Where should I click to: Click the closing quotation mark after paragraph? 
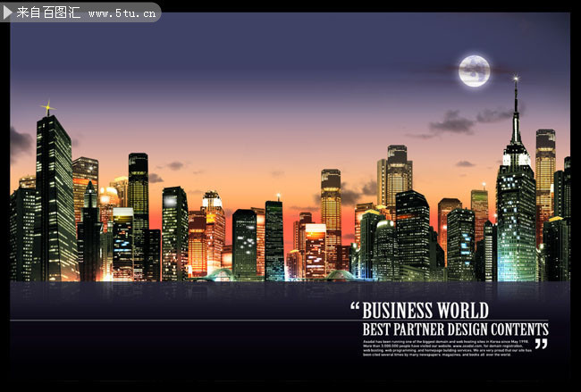542,344
